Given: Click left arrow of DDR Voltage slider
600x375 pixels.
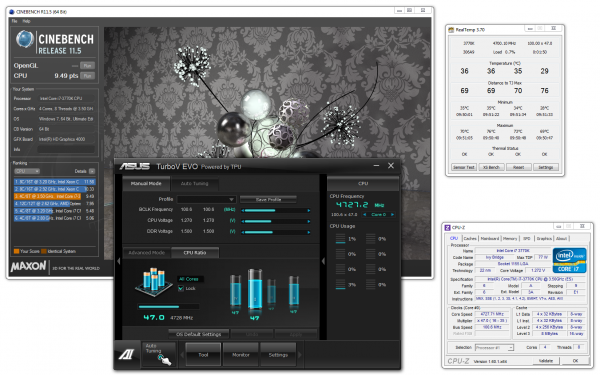Looking at the screenshot, I should coord(242,232).
